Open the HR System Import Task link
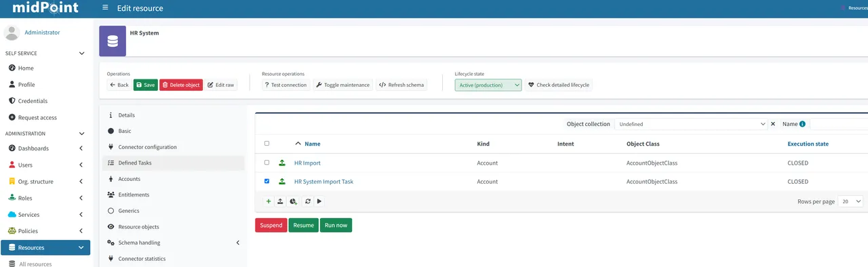This screenshot has width=868, height=267. pos(323,182)
